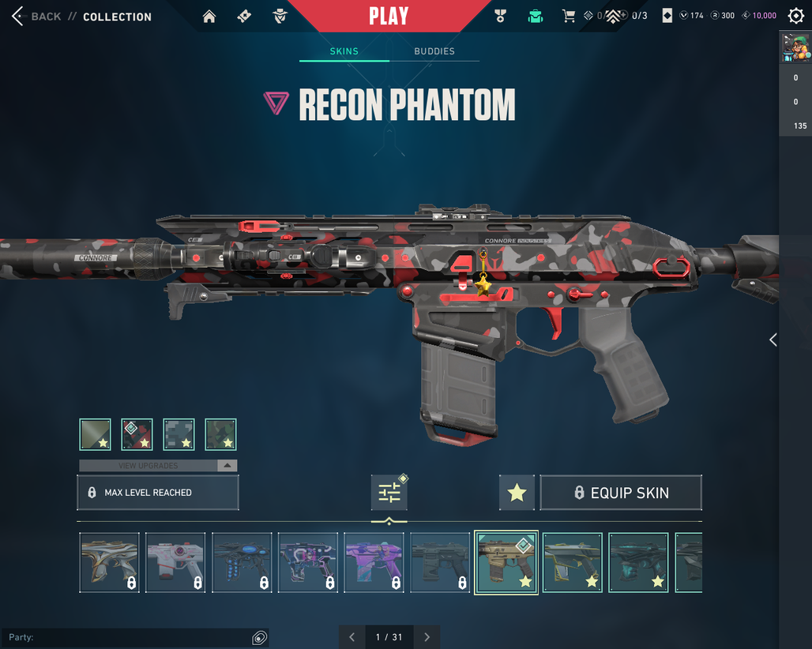Open the Agents icon in top navigation

click(280, 17)
